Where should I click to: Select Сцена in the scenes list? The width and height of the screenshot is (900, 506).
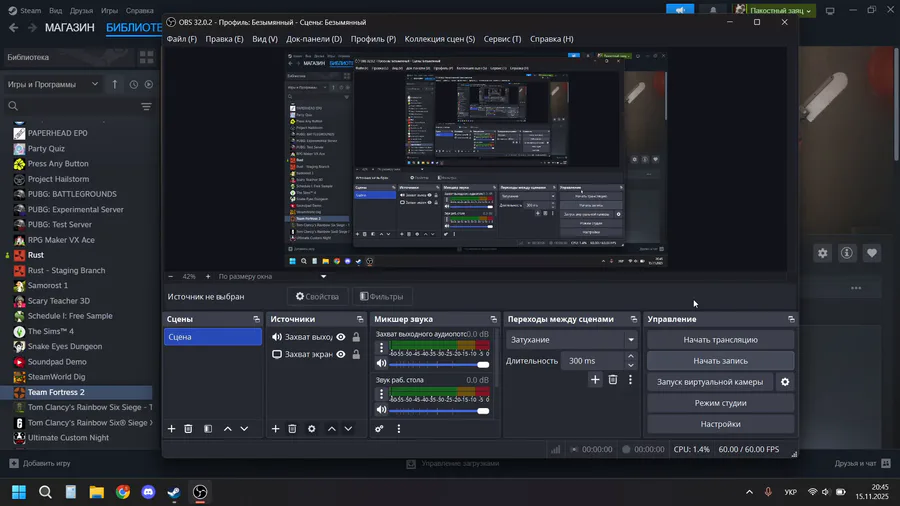212,337
